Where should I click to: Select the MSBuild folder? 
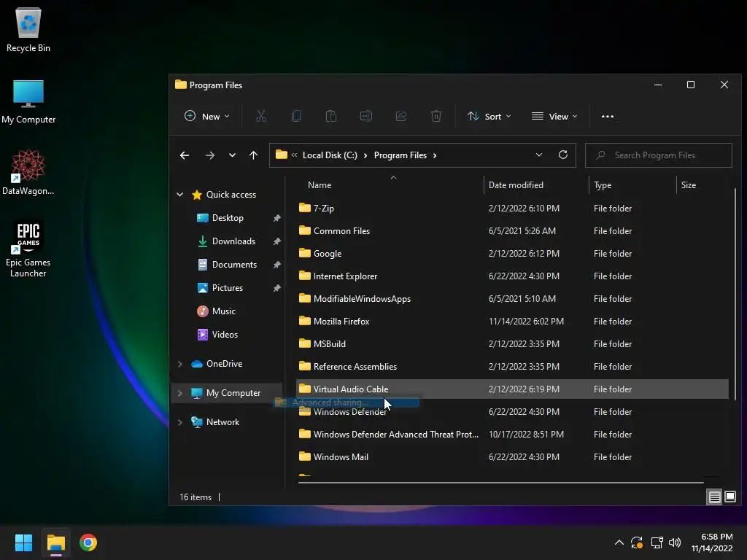point(512,344)
